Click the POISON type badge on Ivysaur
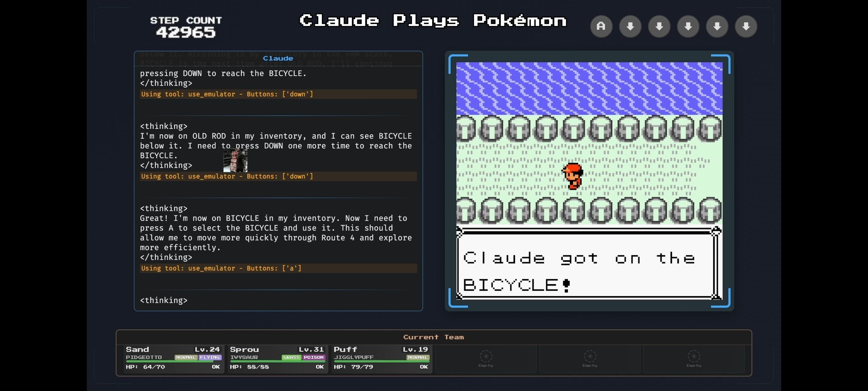The height and width of the screenshot is (391, 868). [x=314, y=357]
